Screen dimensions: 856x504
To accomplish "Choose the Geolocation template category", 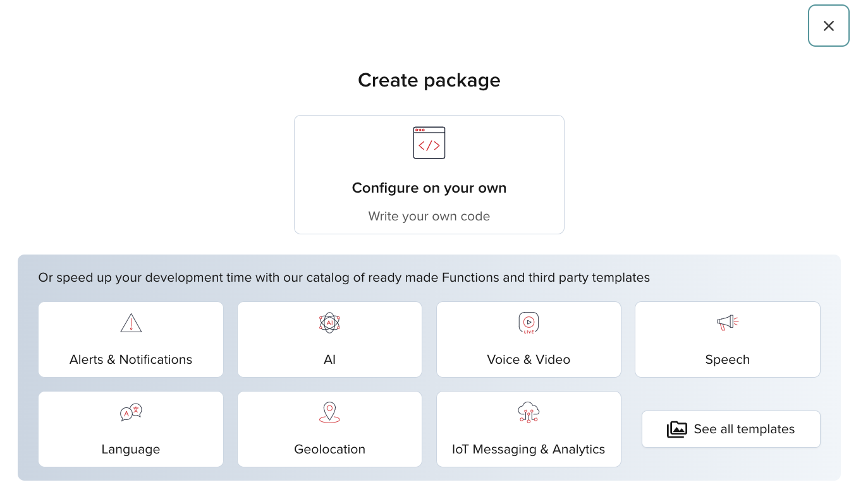I will pyautogui.click(x=329, y=429).
